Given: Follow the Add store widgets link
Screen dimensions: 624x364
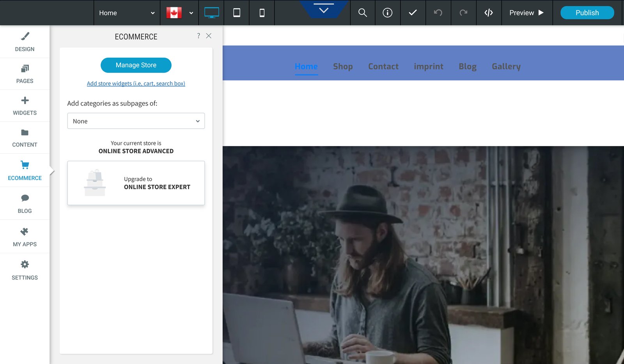Looking at the screenshot, I should pyautogui.click(x=136, y=83).
